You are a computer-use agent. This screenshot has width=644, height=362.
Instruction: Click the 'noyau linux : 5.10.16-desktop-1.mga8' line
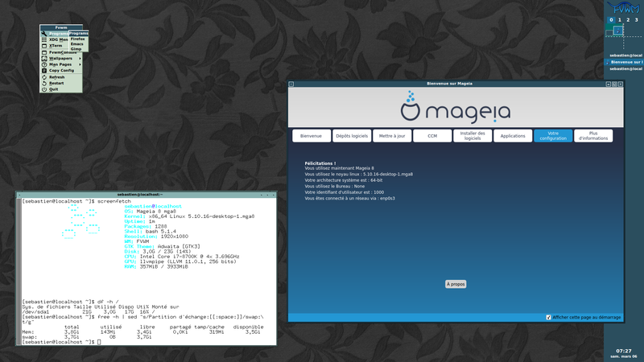pyautogui.click(x=358, y=175)
